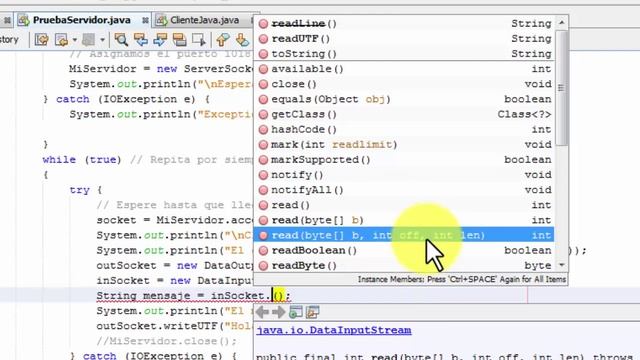Switch to the PruebaServidor.java tab
This screenshot has width=640, height=360.
click(82, 20)
